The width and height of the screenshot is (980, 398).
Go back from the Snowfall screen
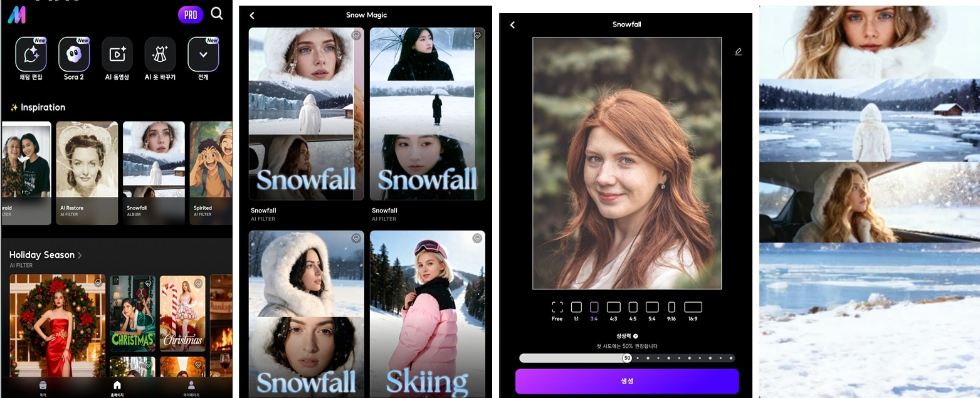(x=512, y=25)
